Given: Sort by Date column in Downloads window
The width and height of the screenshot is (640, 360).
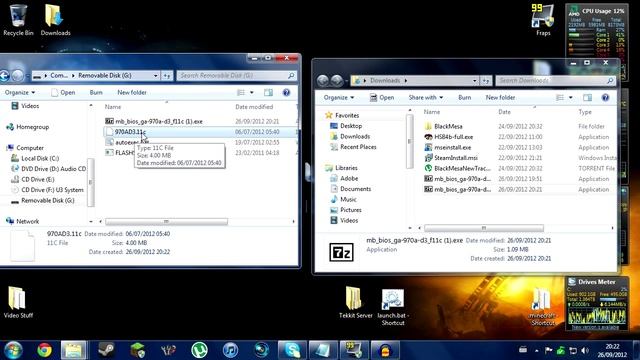Looking at the screenshot, I should coord(504,112).
